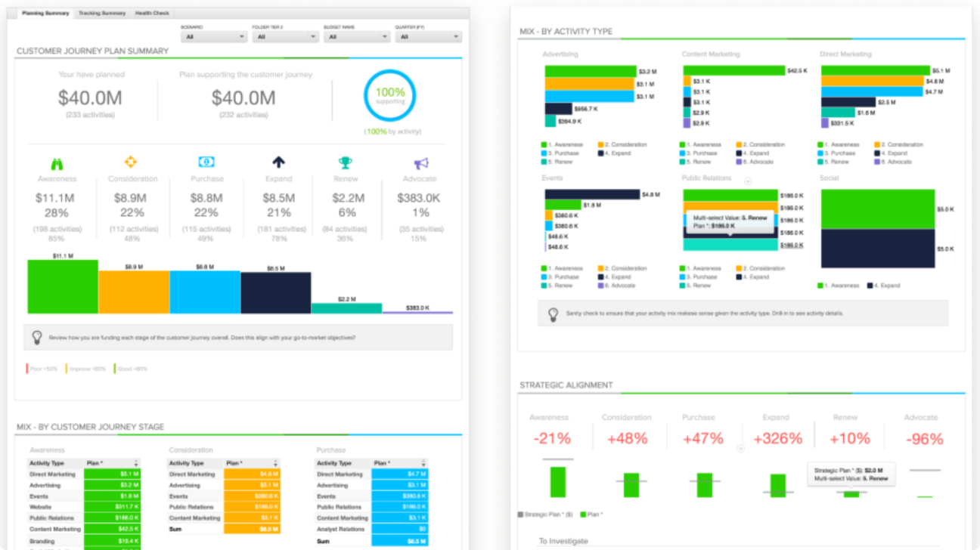Click the 100% supporting progress ring
Viewport: 980px width, 550px height.
pyautogui.click(x=389, y=96)
